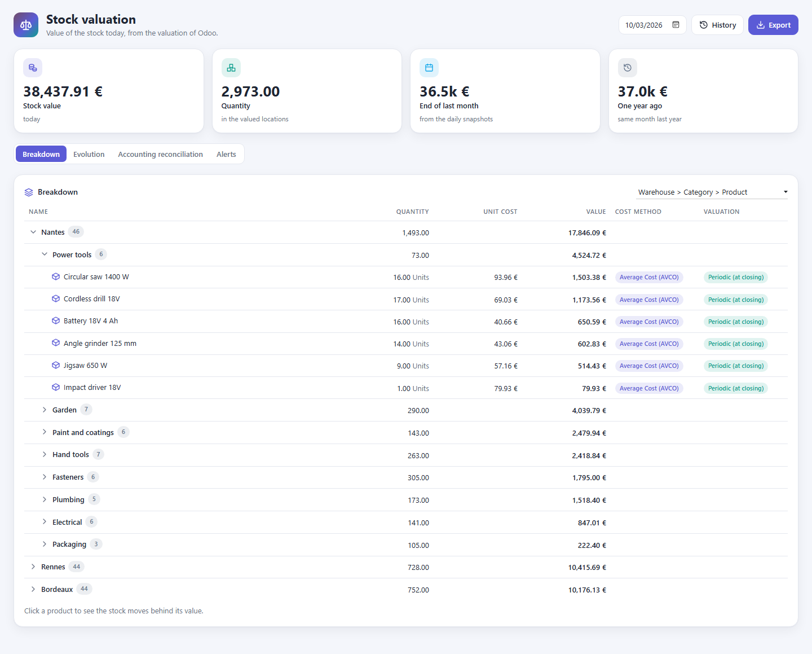This screenshot has width=812, height=654.
Task: Click the boxes icon on Quantity card
Action: (231, 68)
